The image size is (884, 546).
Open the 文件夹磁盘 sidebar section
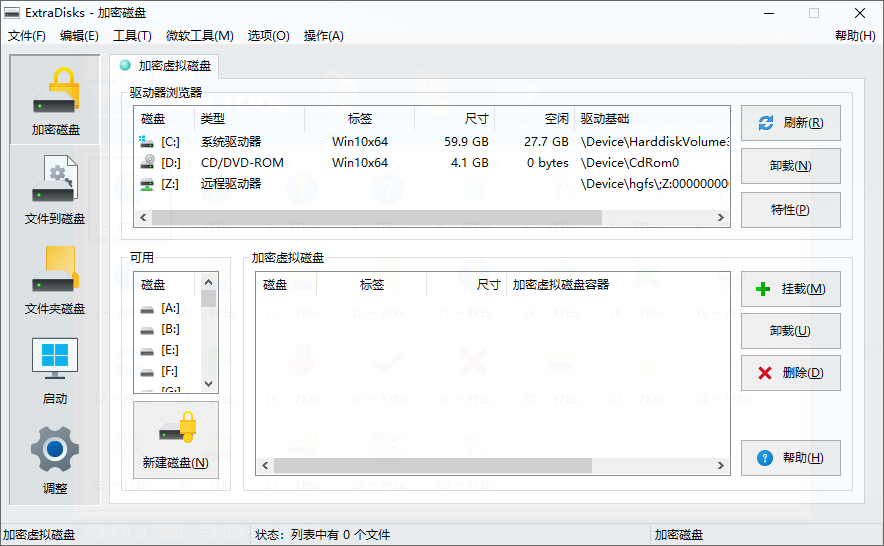click(x=55, y=280)
